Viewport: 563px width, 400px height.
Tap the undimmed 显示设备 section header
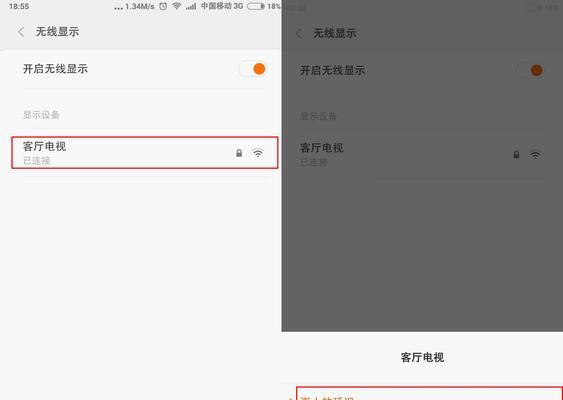41,115
